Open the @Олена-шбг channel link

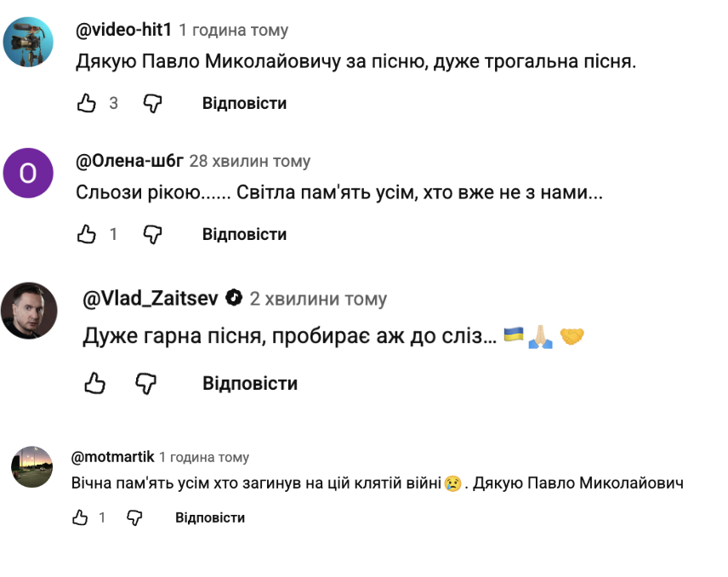click(129, 161)
